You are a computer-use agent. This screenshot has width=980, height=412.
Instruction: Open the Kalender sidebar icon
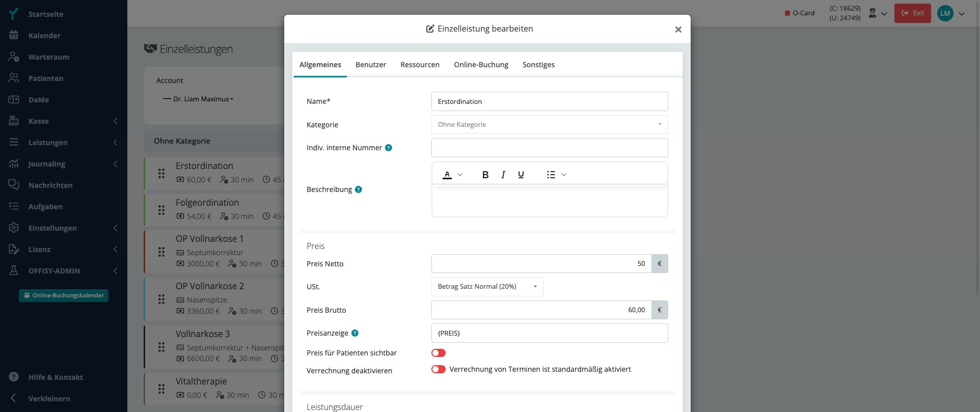coord(14,36)
